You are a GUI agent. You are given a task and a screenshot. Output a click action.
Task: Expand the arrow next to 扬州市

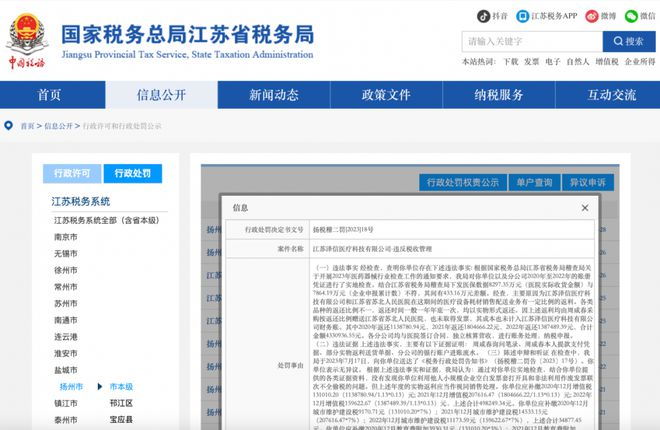(x=100, y=386)
